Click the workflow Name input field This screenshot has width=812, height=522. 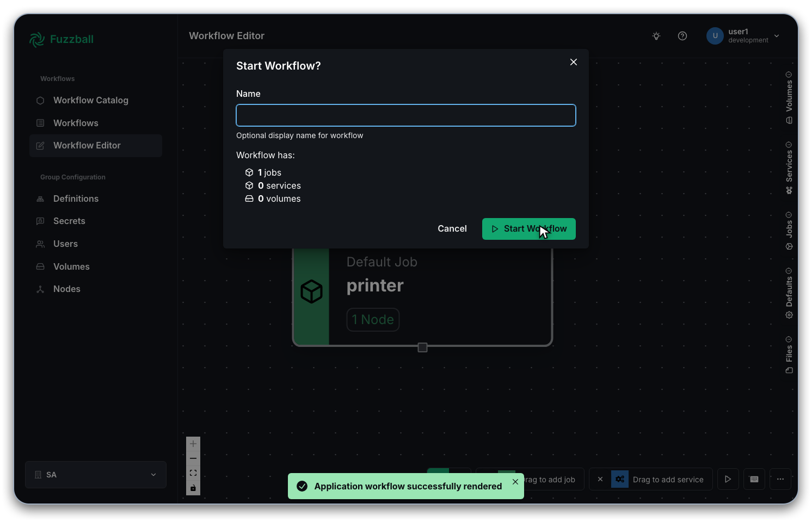405,115
